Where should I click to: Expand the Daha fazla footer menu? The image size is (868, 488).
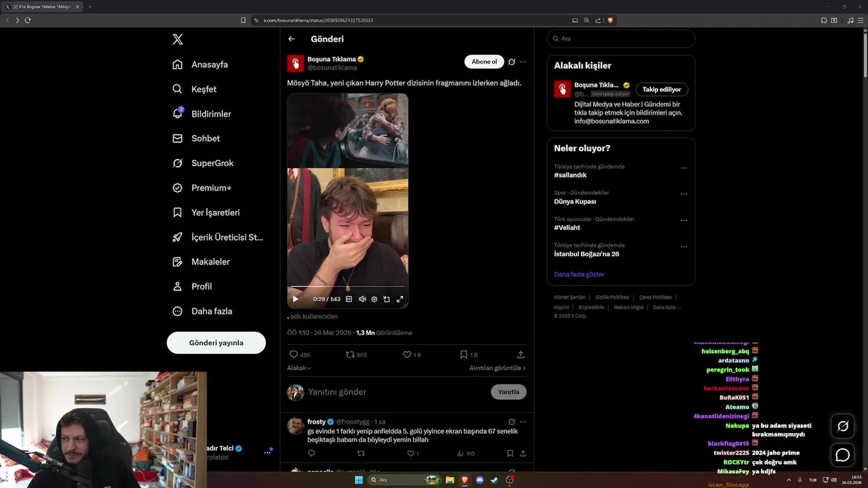[x=667, y=307]
